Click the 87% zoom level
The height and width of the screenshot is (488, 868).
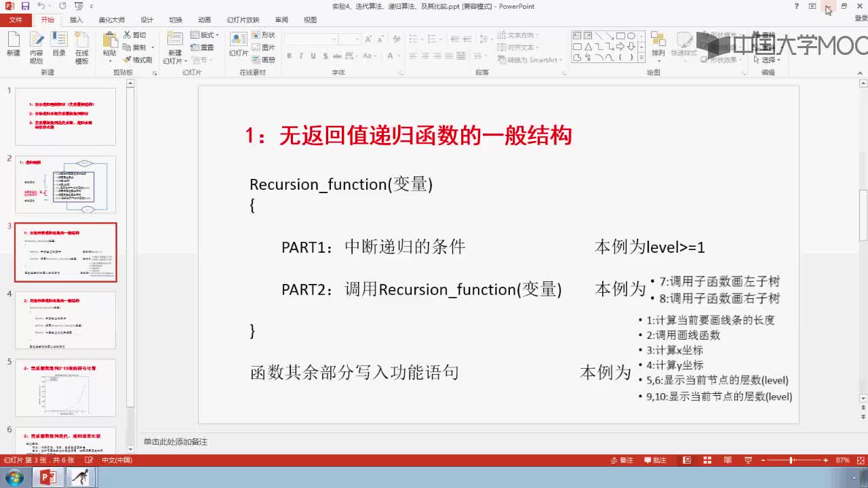tap(842, 460)
